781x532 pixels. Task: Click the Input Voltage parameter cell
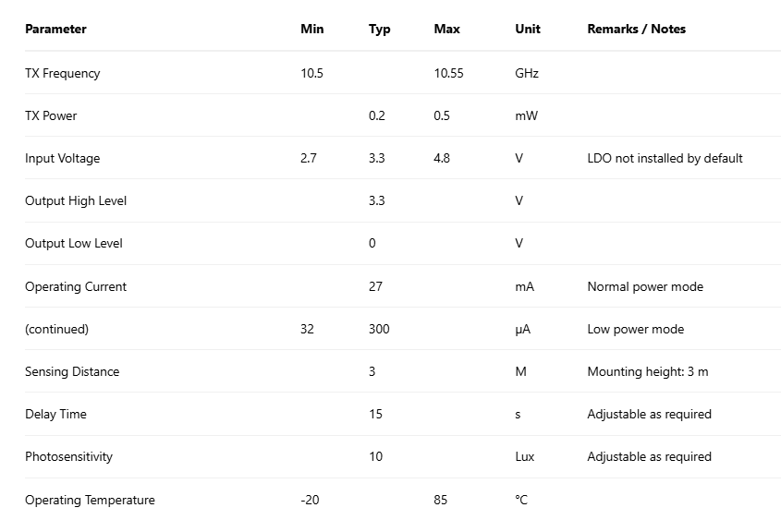point(62,158)
